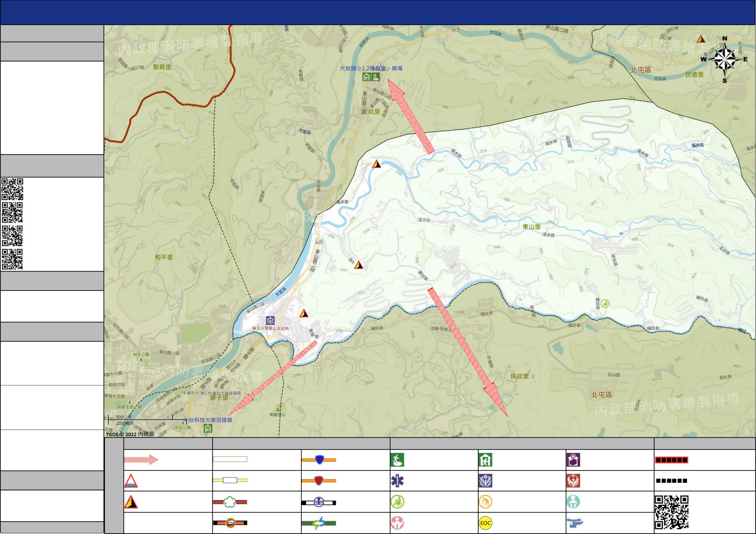Click the pink welfare institution legend icon
The image size is (756, 534).
[x=397, y=523]
